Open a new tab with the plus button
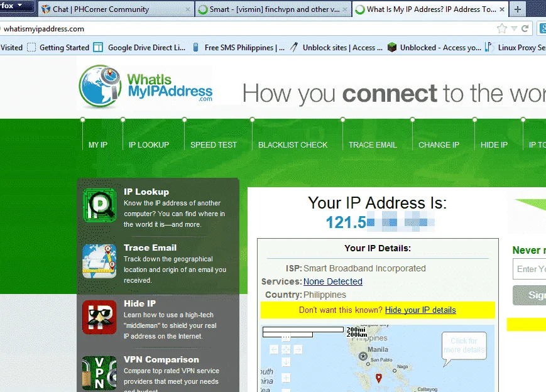546x392 pixels. (518, 9)
